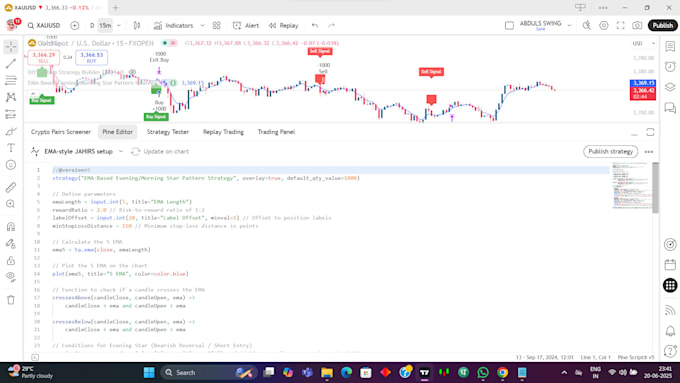This screenshot has width=680, height=383.
Task: Open the layout setup square icon
Action: (510, 26)
